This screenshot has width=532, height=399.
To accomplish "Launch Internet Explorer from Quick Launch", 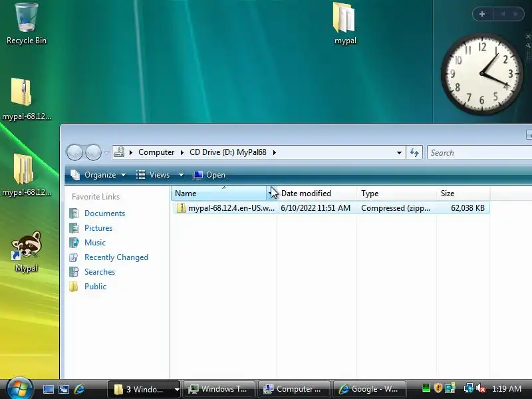I will [x=79, y=389].
